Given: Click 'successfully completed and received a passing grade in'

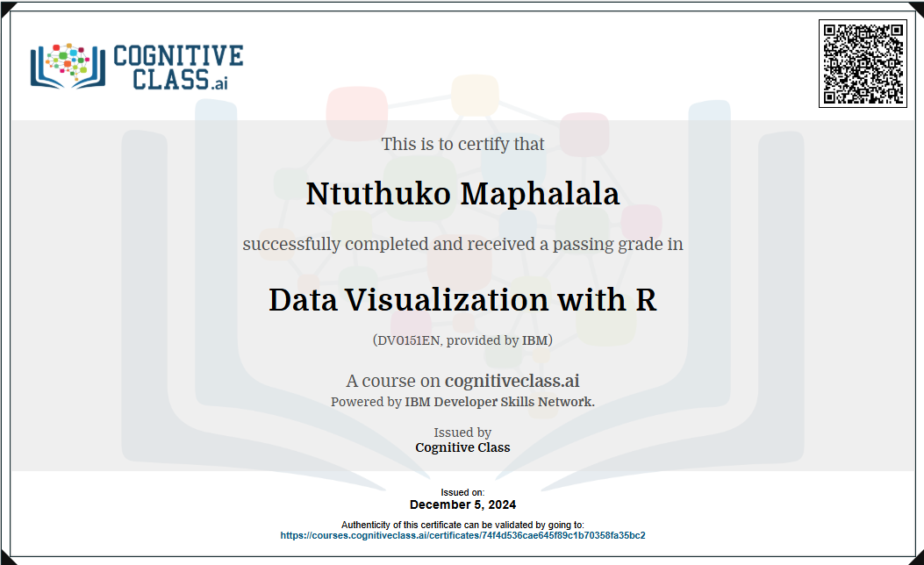Looking at the screenshot, I should pos(462,244).
